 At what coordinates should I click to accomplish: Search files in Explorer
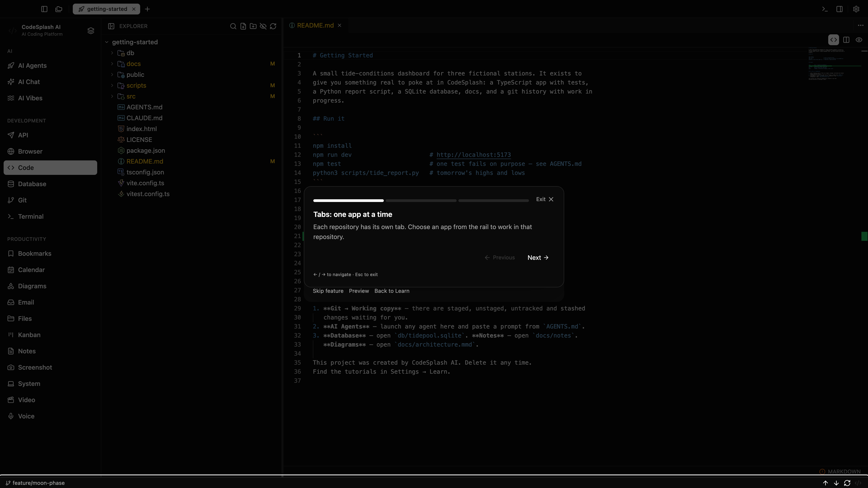(x=233, y=26)
